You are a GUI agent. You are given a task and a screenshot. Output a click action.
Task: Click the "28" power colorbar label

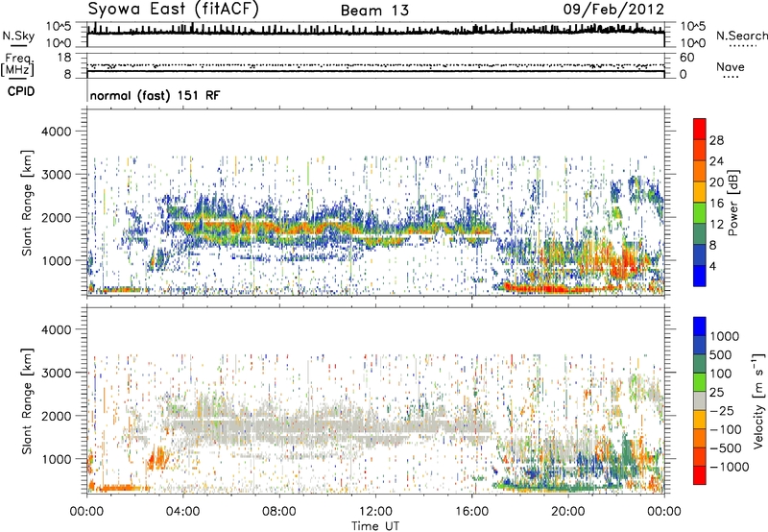coord(716,140)
